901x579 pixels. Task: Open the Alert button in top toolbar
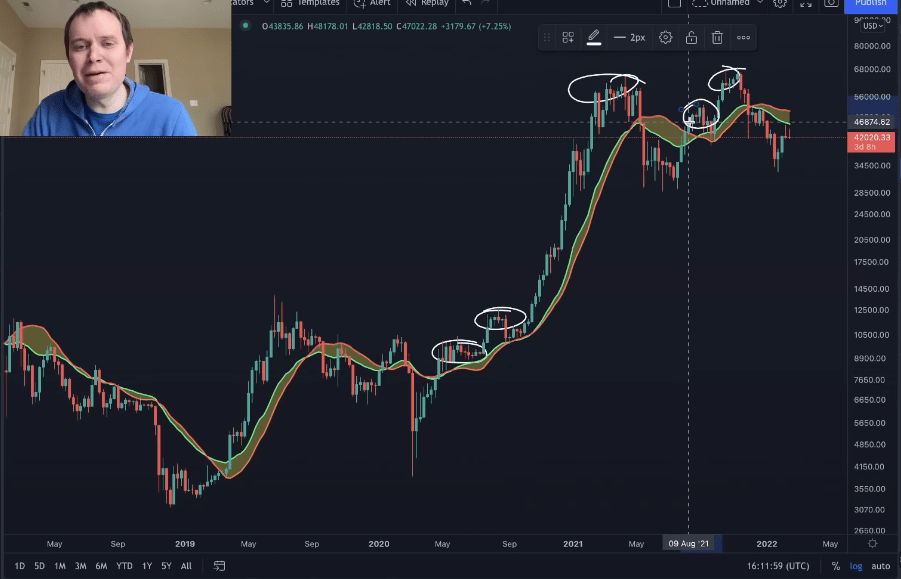click(372, 4)
